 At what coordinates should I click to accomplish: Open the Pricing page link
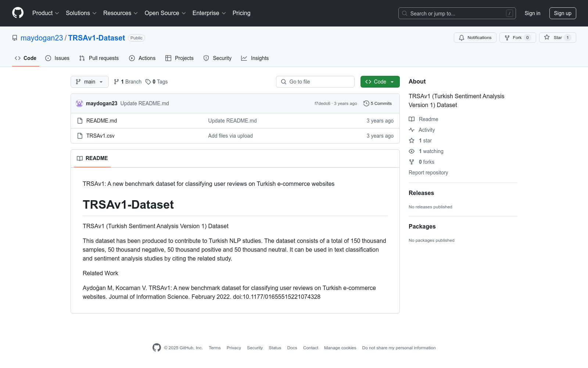(x=241, y=13)
